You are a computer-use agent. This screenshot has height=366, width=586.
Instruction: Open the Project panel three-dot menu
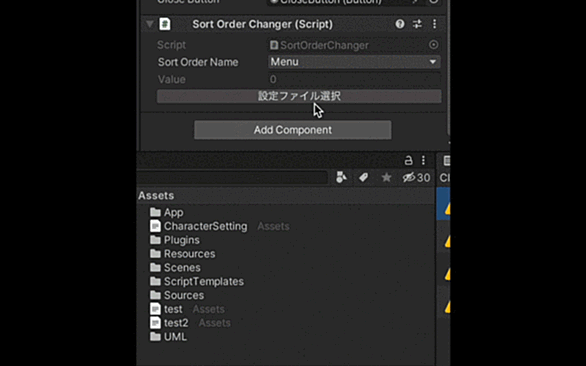(423, 160)
